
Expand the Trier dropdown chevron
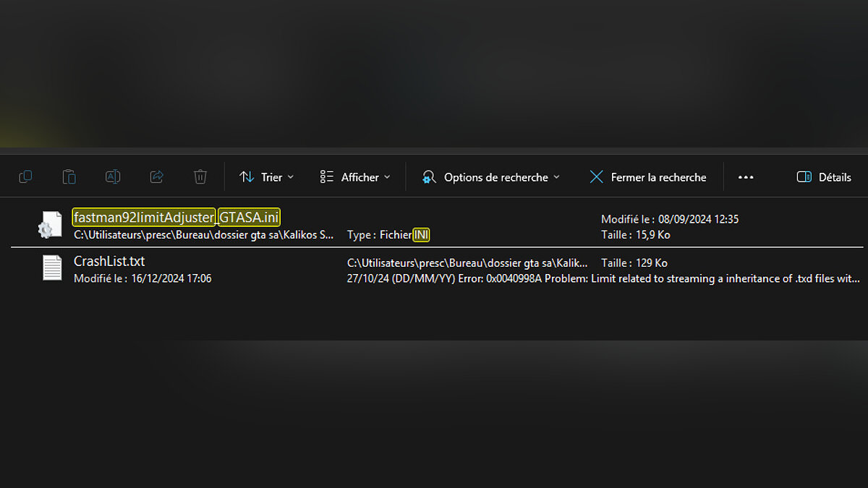pos(291,177)
